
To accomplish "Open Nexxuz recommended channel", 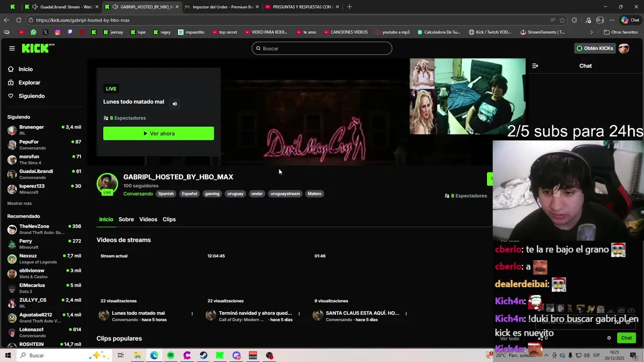I will pyautogui.click(x=44, y=258).
